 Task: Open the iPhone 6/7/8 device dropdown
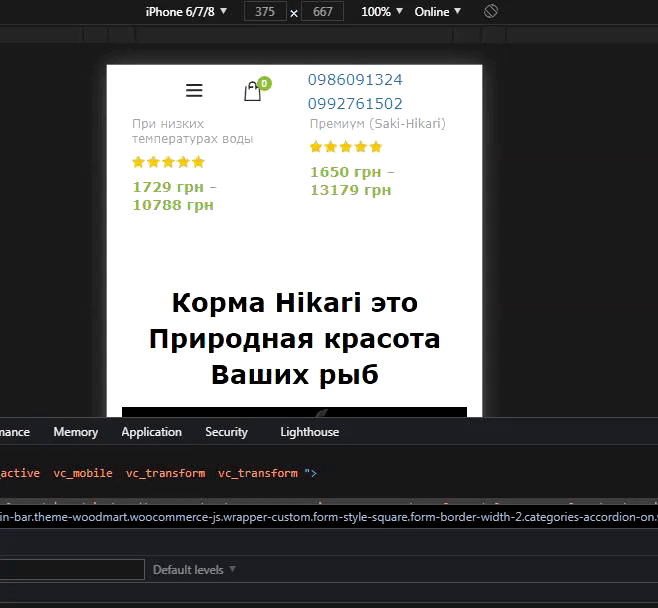coord(186,12)
